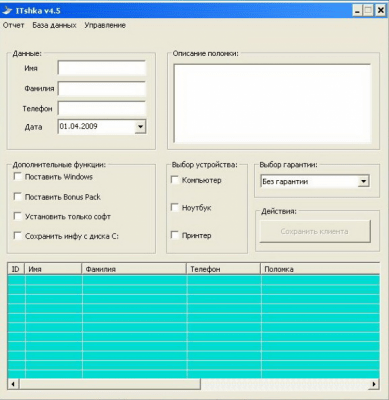Click the horizontal scrollbar left arrow

click(x=13, y=384)
